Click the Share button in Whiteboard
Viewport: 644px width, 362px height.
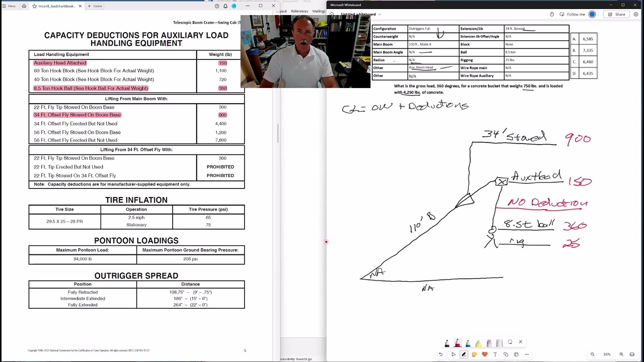coord(617,15)
